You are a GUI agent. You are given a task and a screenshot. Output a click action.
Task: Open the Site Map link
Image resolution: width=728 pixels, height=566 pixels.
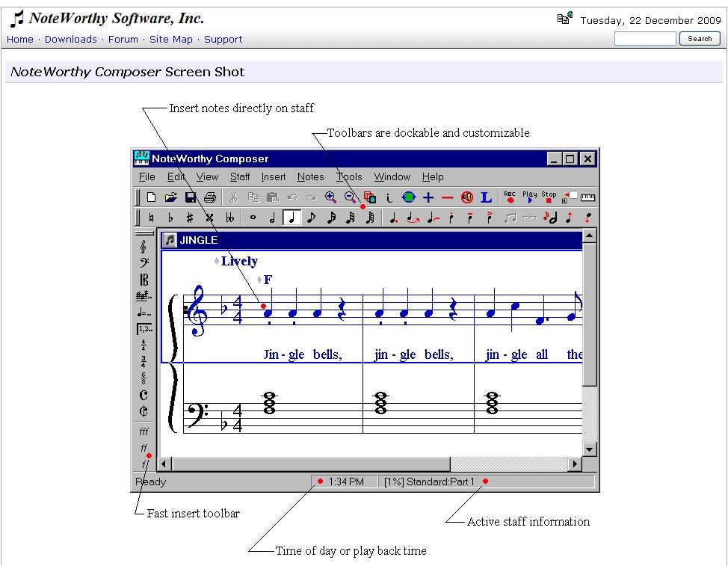click(171, 40)
